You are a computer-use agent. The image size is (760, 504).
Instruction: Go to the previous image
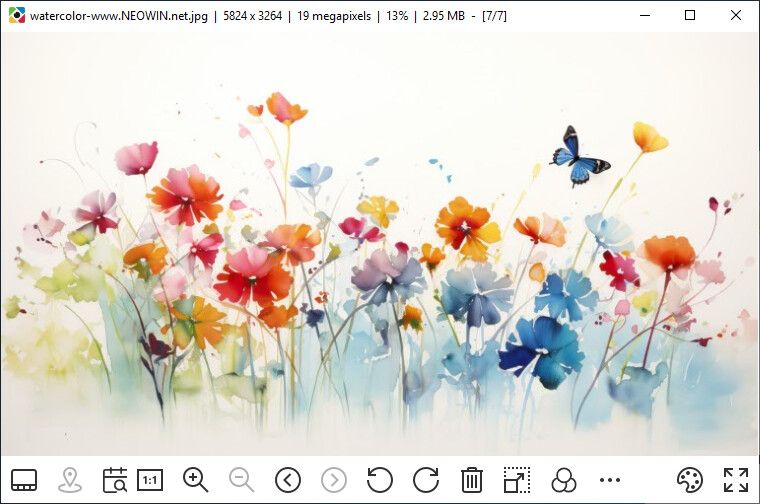288,480
